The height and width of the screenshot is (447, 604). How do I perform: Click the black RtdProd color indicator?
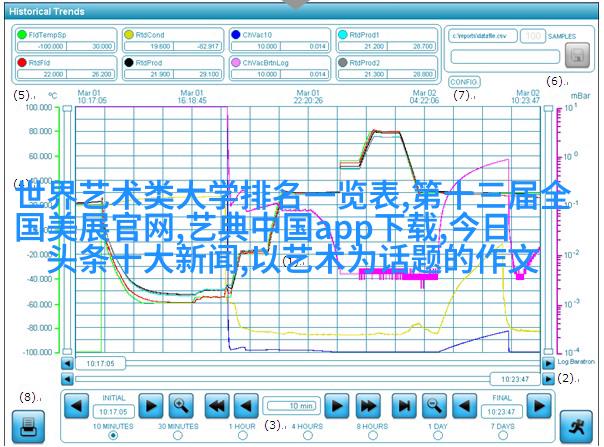tap(129, 62)
